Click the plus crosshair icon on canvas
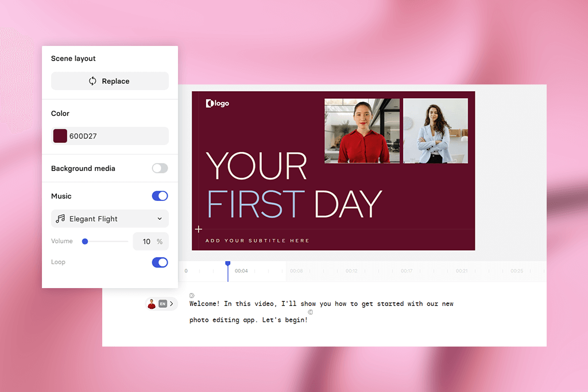 click(x=199, y=229)
